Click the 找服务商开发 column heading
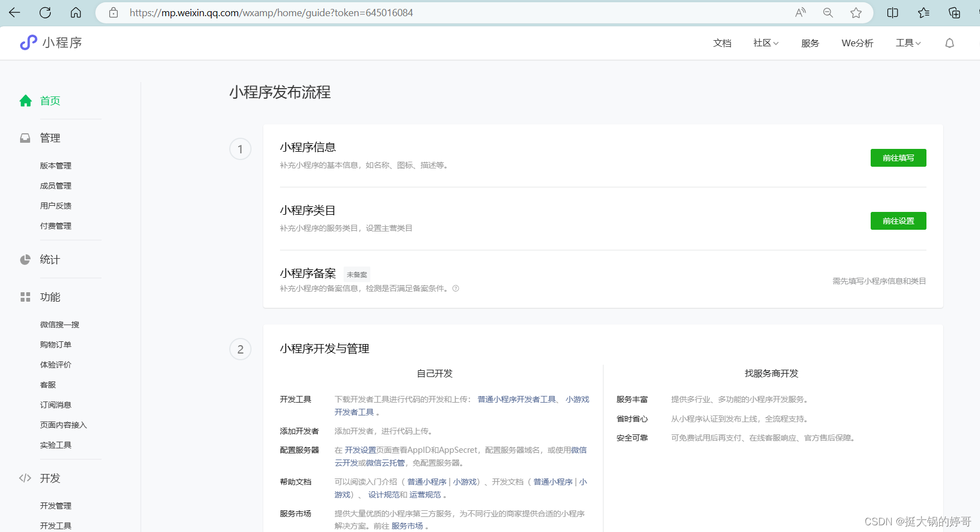Viewport: 980px width, 532px height. [x=771, y=373]
